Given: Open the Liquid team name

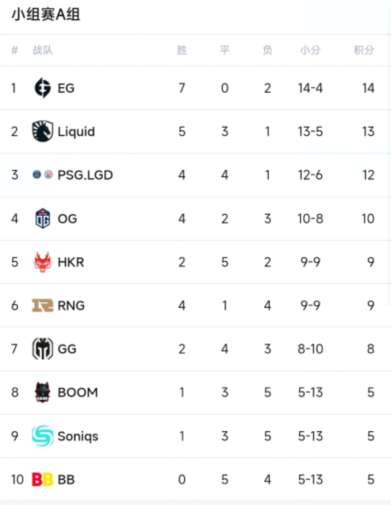Looking at the screenshot, I should coord(76,132).
